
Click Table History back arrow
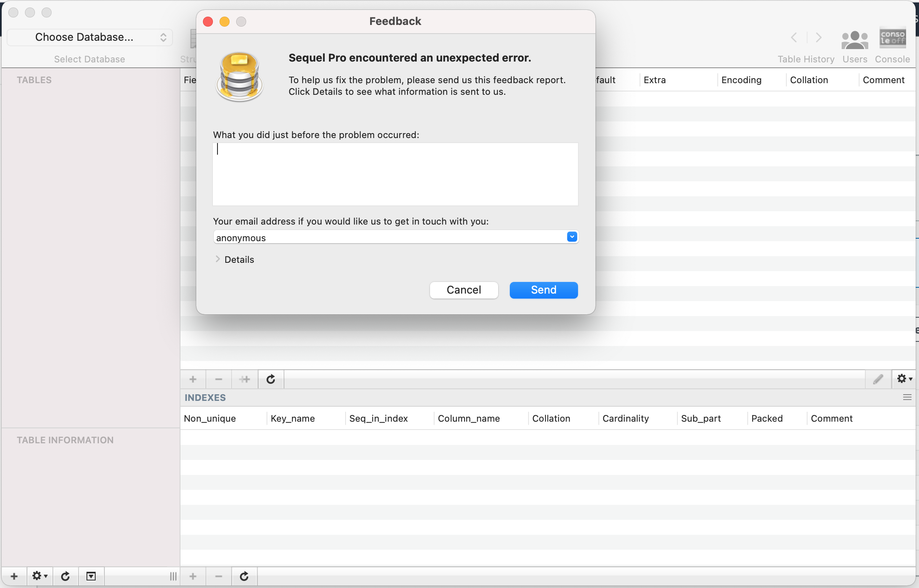pyautogui.click(x=793, y=38)
